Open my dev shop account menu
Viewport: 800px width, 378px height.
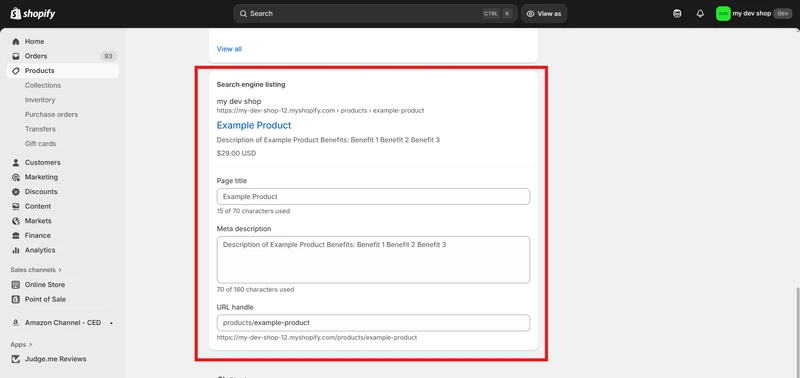click(x=754, y=14)
